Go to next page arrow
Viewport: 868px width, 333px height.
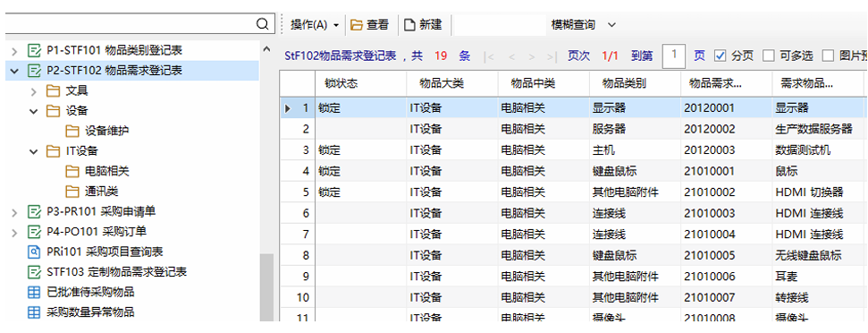tap(531, 56)
